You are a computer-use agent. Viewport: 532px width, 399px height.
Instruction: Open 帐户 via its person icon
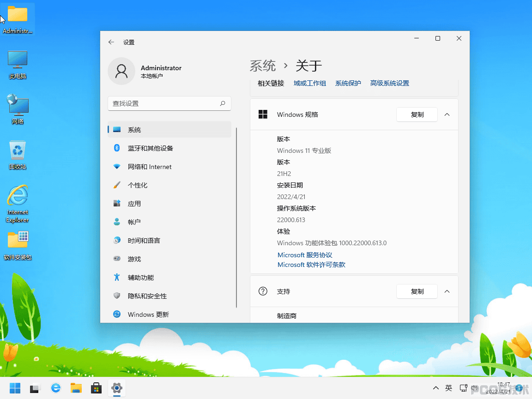tap(117, 222)
